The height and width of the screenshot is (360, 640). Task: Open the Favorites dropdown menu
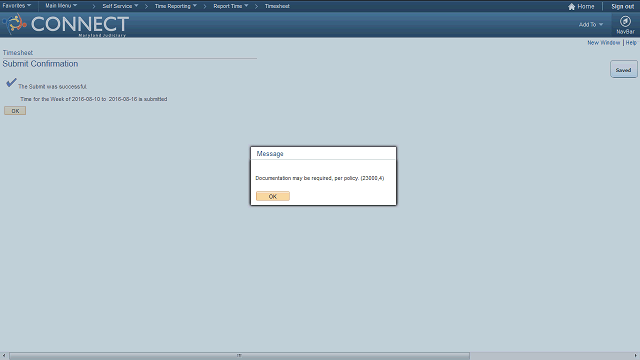coord(17,6)
